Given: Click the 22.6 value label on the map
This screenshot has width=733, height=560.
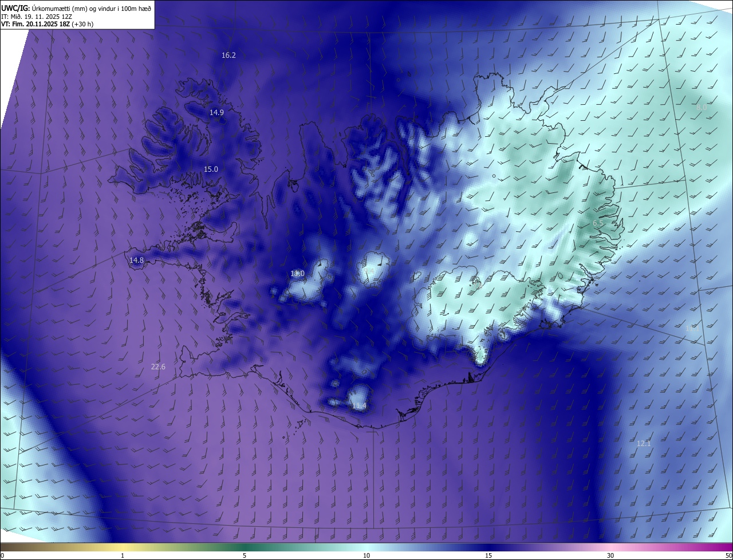Looking at the screenshot, I should [x=158, y=366].
